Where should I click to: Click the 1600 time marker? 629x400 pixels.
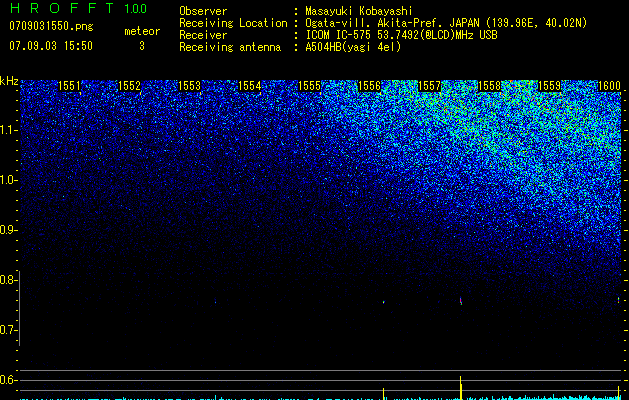609,86
